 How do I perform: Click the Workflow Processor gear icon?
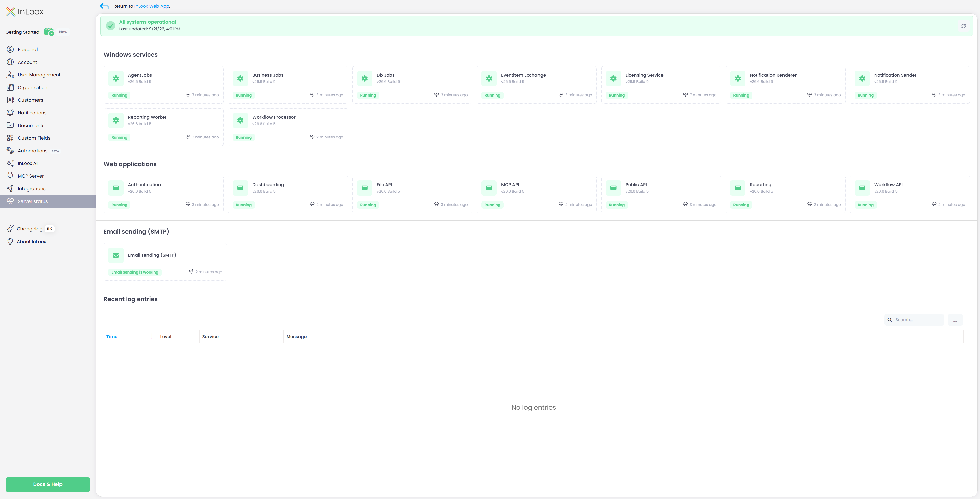pyautogui.click(x=240, y=120)
